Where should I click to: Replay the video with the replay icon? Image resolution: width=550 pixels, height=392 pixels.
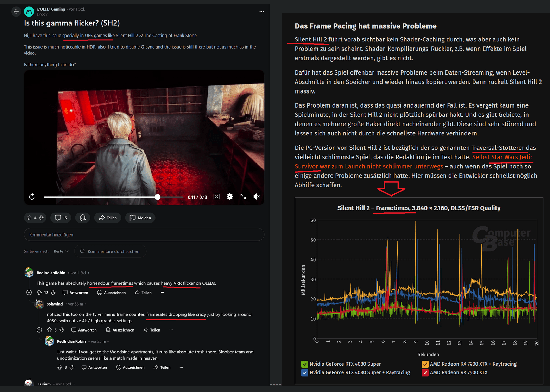(32, 197)
